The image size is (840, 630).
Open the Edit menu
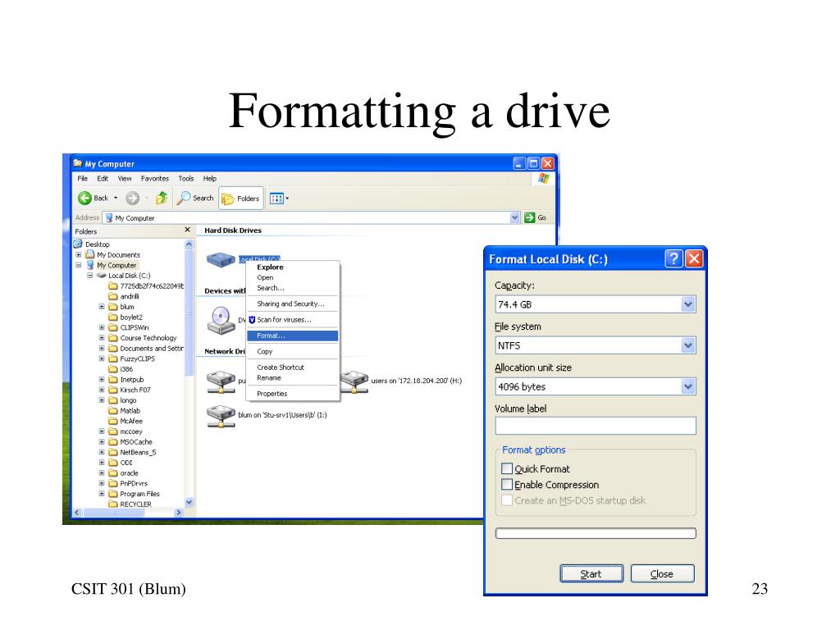[x=103, y=178]
